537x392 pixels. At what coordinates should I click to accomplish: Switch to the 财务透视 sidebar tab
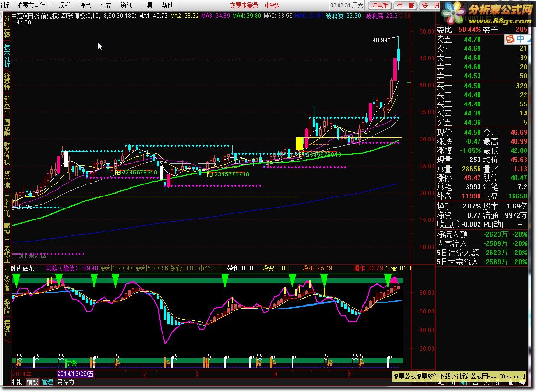(7, 154)
